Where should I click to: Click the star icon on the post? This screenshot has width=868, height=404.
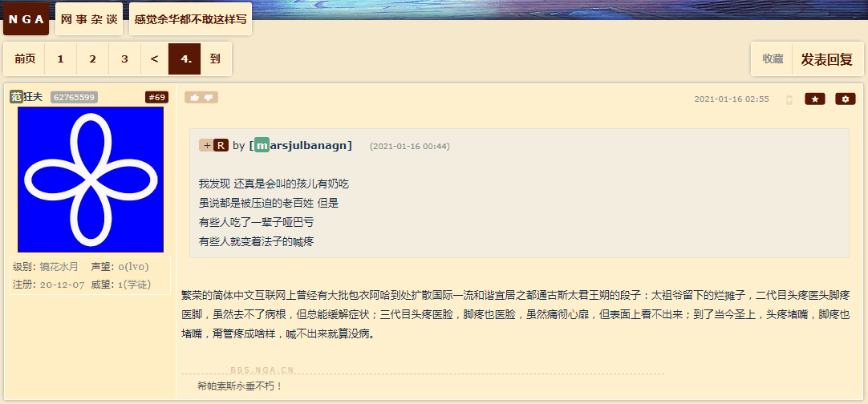tap(815, 99)
